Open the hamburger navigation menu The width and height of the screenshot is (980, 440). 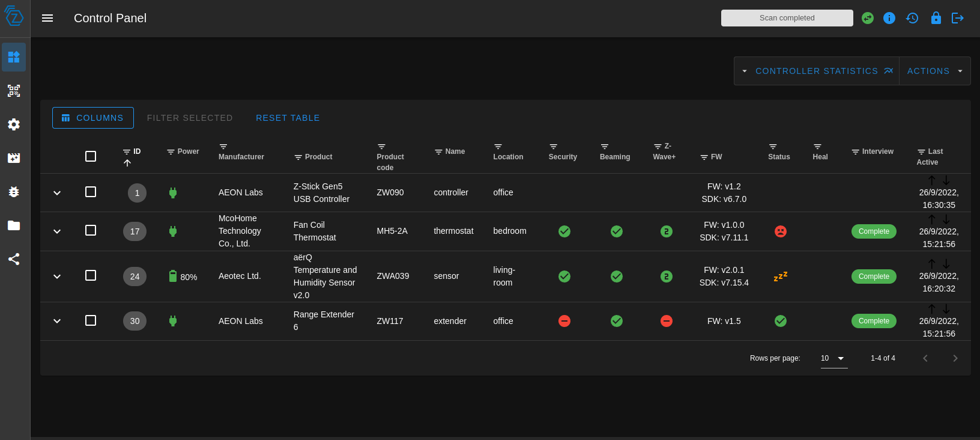click(47, 18)
